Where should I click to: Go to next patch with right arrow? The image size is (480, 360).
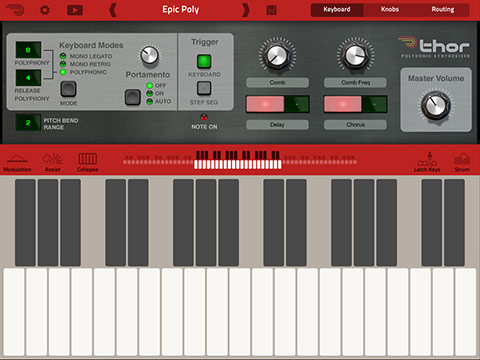coord(246,10)
